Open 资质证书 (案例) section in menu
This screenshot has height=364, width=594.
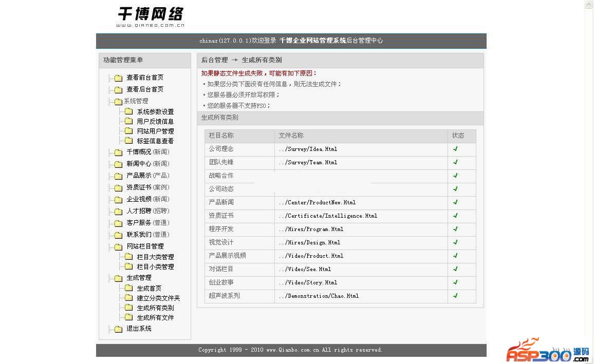[148, 187]
